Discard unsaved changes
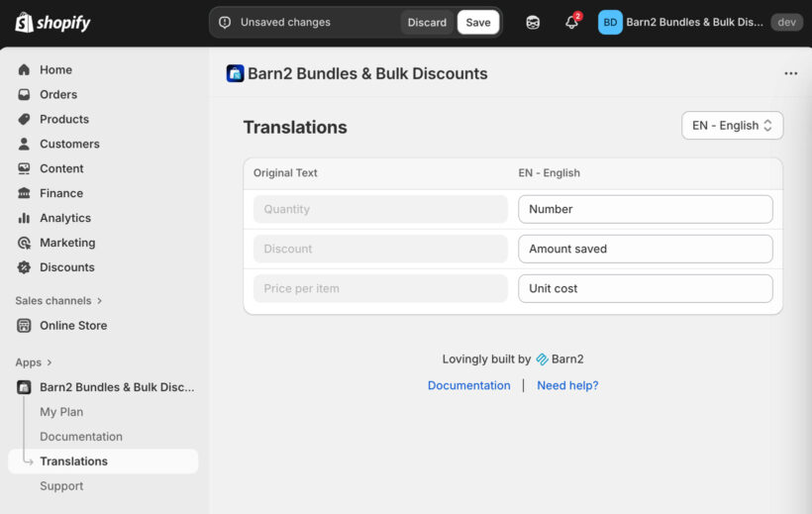The height and width of the screenshot is (514, 812). pyautogui.click(x=427, y=22)
